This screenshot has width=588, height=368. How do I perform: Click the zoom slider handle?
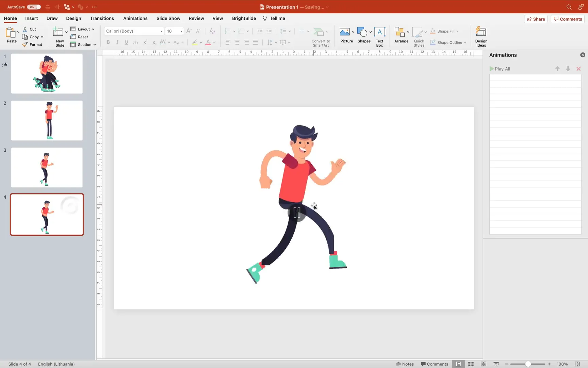tap(528, 364)
